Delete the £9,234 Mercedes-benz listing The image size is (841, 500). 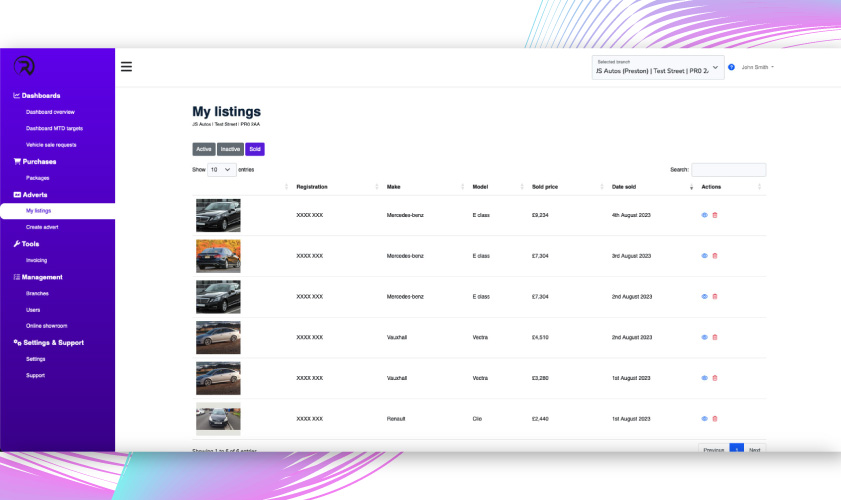click(x=715, y=214)
